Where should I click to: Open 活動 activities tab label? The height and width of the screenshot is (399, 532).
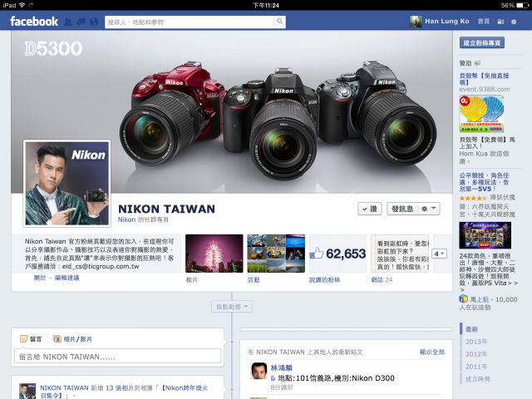[x=254, y=280]
